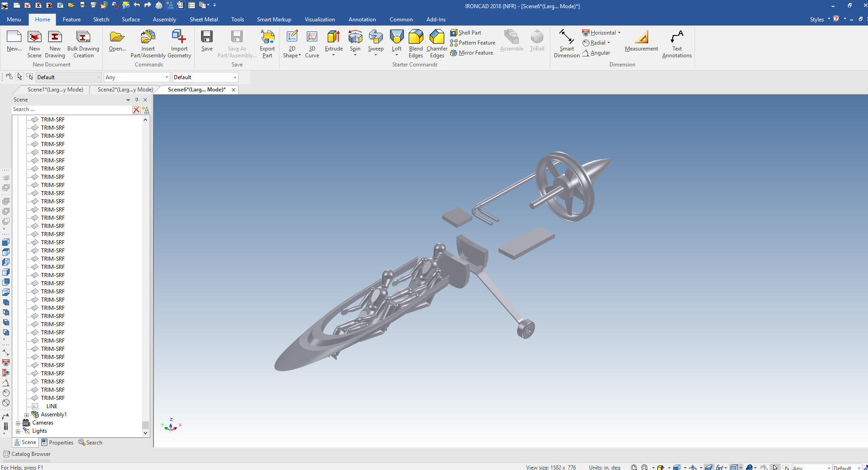Viewport: 868px width, 470px height.
Task: Open the Horizontal dimension dropdown
Action: pos(619,33)
